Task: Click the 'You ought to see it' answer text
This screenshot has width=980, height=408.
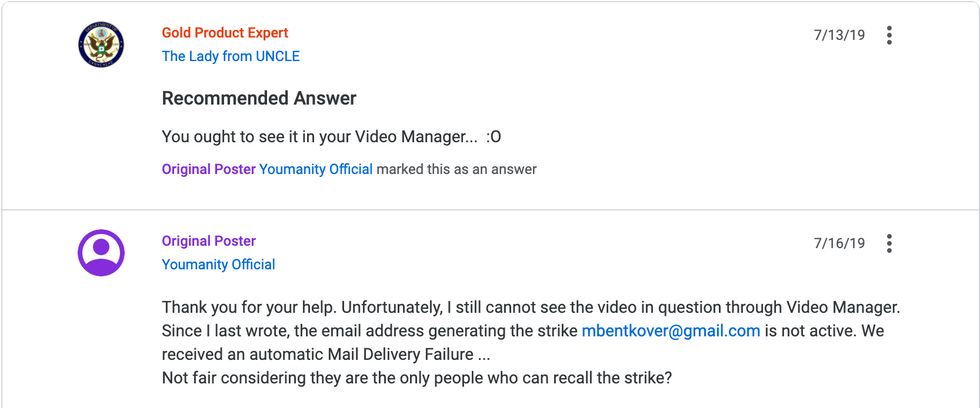Action: [x=331, y=136]
